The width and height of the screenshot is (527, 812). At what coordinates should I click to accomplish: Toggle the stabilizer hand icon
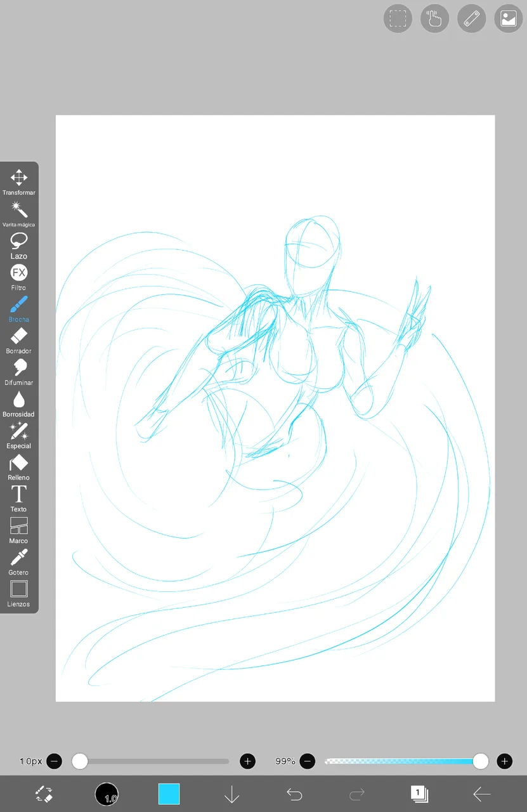tap(434, 18)
